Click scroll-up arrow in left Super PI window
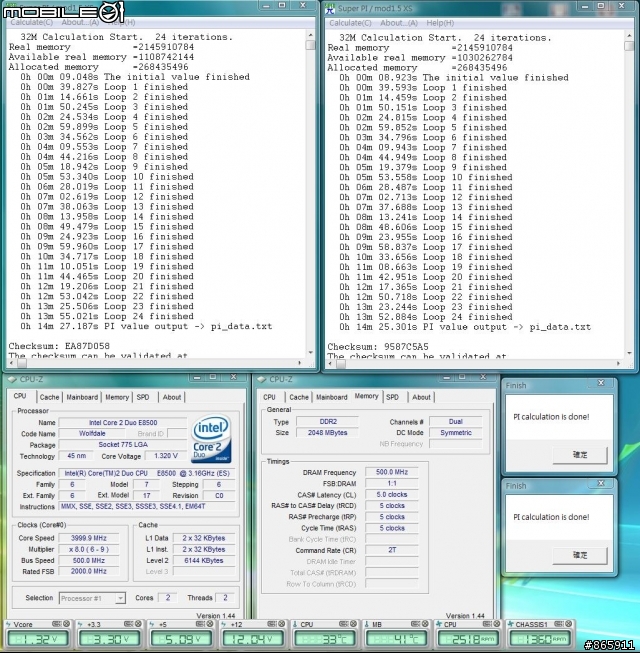 click(x=311, y=35)
